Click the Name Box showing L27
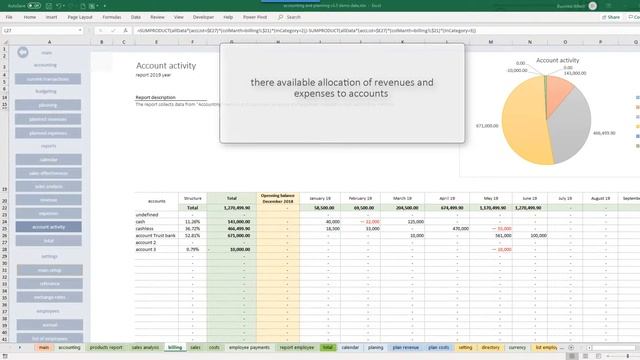This screenshot has height=360, width=640. pos(39,31)
